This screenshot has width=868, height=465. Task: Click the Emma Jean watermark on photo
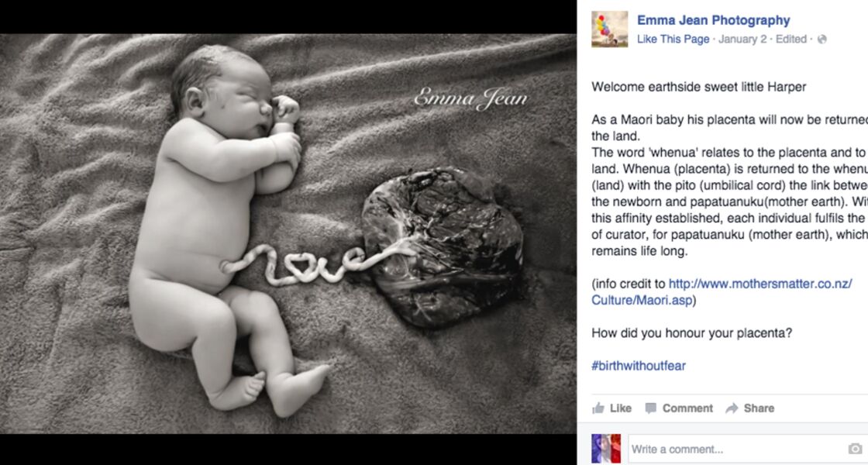click(x=470, y=98)
